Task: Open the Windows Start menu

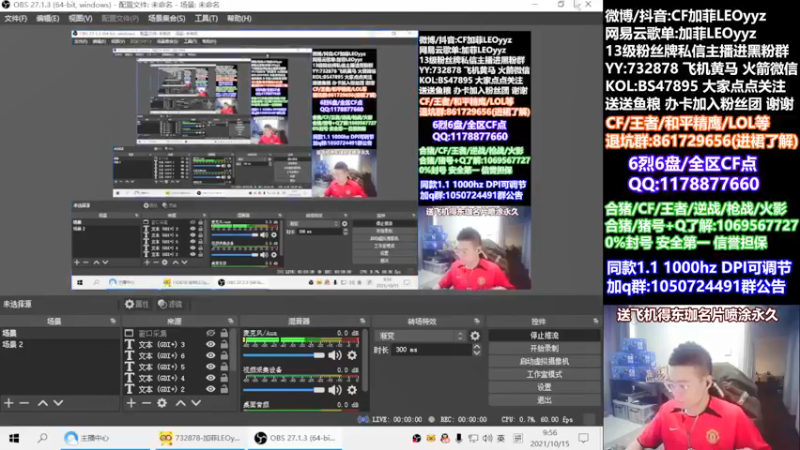Action: [x=14, y=438]
